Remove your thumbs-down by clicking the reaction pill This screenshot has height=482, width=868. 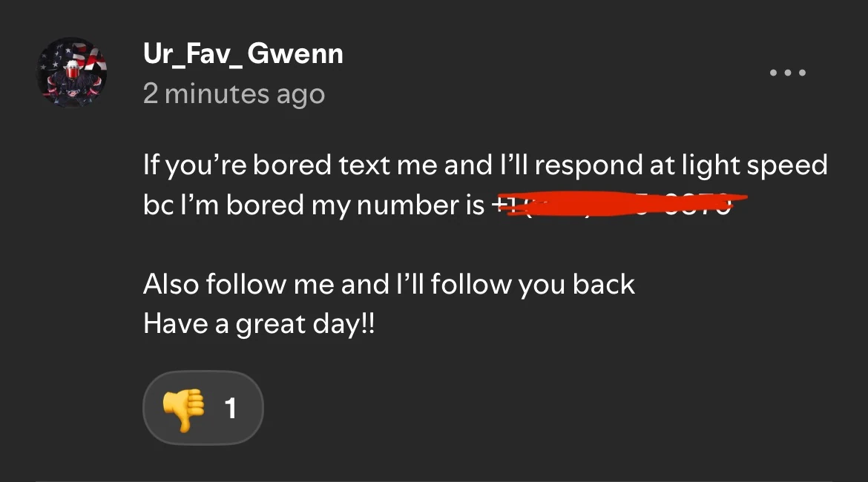(x=203, y=407)
